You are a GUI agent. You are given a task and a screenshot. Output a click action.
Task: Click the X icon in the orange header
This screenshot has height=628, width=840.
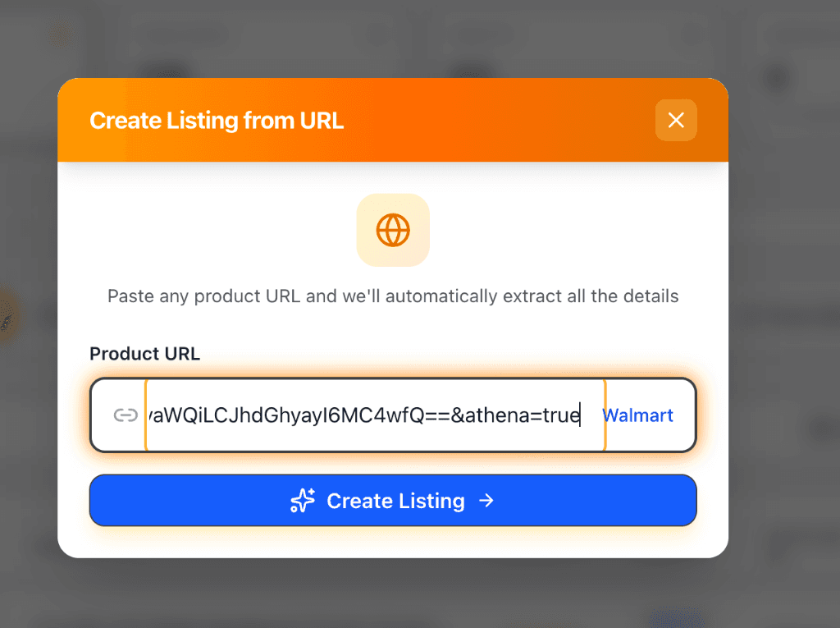(676, 120)
